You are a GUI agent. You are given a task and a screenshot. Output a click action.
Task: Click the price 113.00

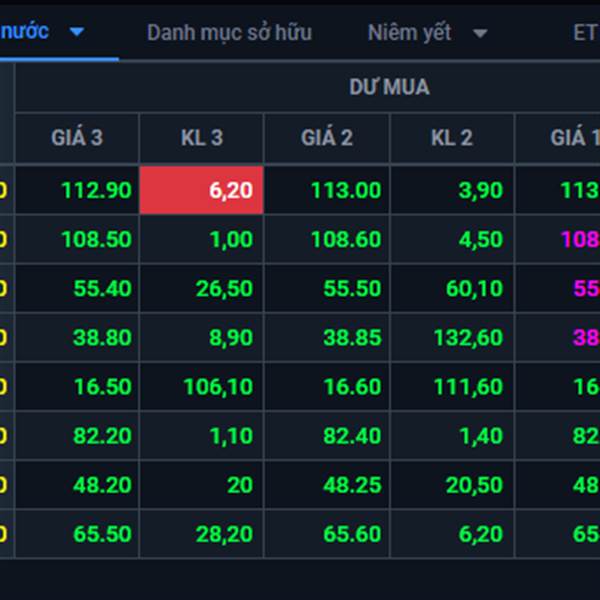[x=346, y=190]
